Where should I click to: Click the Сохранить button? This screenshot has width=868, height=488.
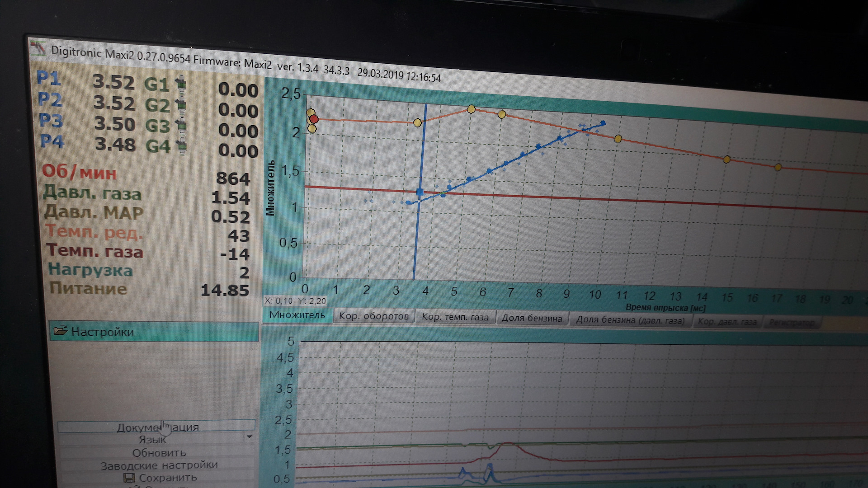click(160, 478)
